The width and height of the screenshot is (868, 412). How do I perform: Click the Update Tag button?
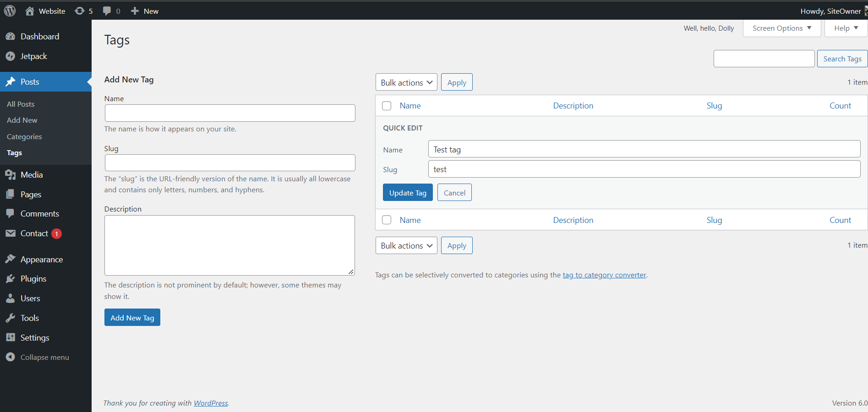tap(407, 192)
